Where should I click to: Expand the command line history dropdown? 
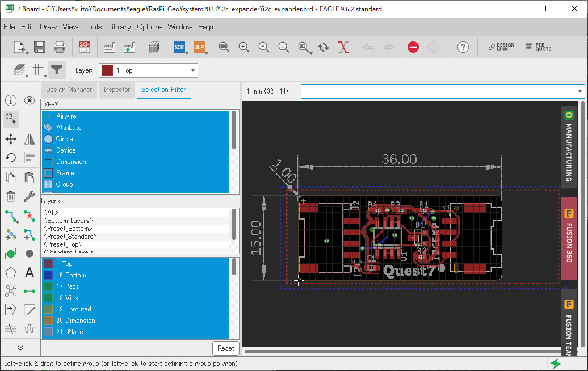click(579, 91)
